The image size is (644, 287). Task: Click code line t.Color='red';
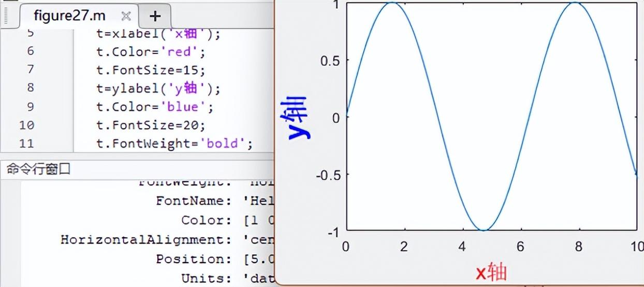click(x=151, y=51)
